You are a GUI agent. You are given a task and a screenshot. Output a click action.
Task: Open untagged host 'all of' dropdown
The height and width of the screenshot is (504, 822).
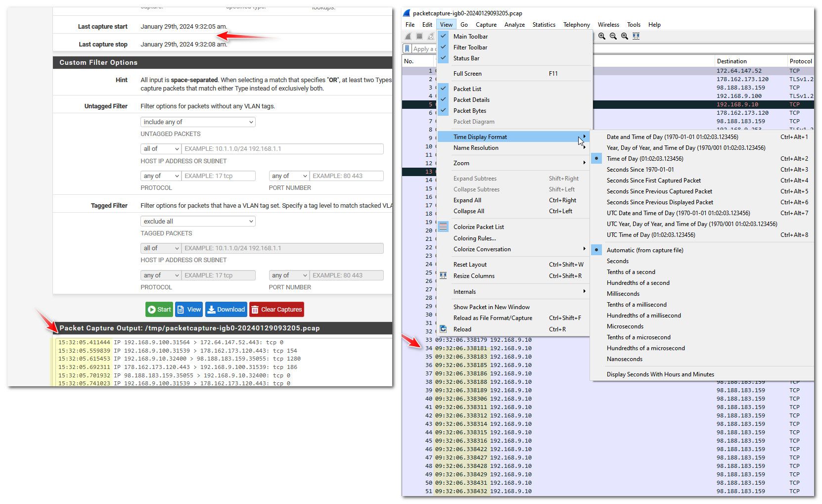click(x=161, y=148)
